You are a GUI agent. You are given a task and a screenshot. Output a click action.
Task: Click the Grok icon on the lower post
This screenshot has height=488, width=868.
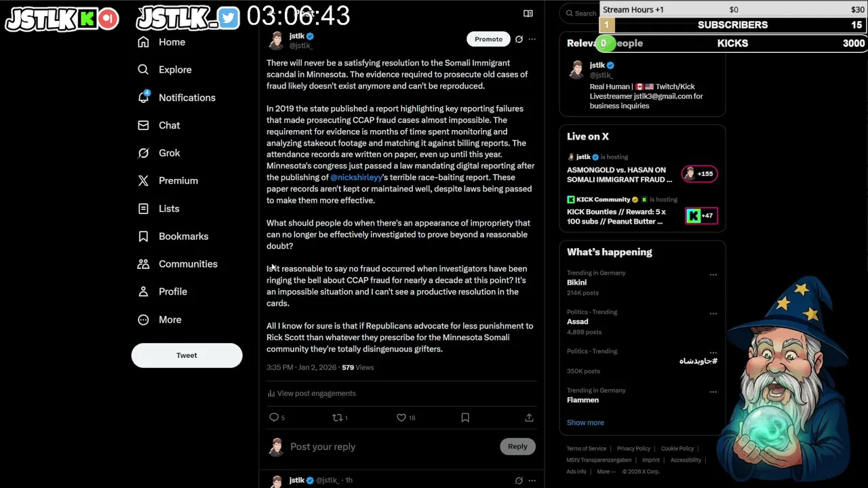click(519, 481)
